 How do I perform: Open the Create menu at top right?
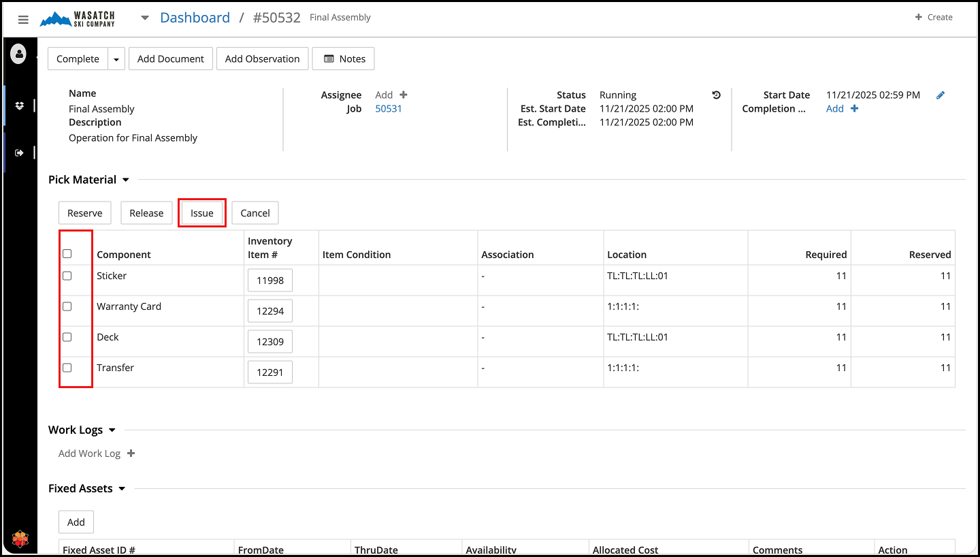[x=934, y=17]
